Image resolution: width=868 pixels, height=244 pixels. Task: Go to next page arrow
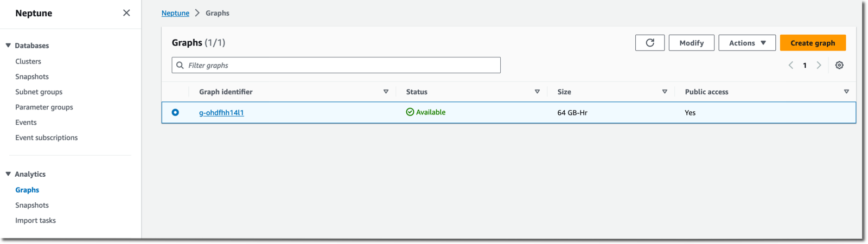819,65
